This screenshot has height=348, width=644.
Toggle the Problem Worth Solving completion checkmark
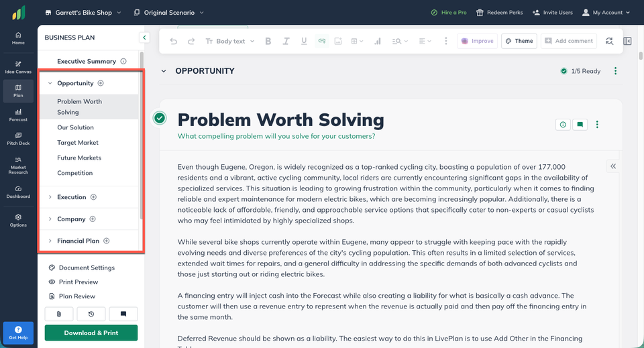coord(160,118)
